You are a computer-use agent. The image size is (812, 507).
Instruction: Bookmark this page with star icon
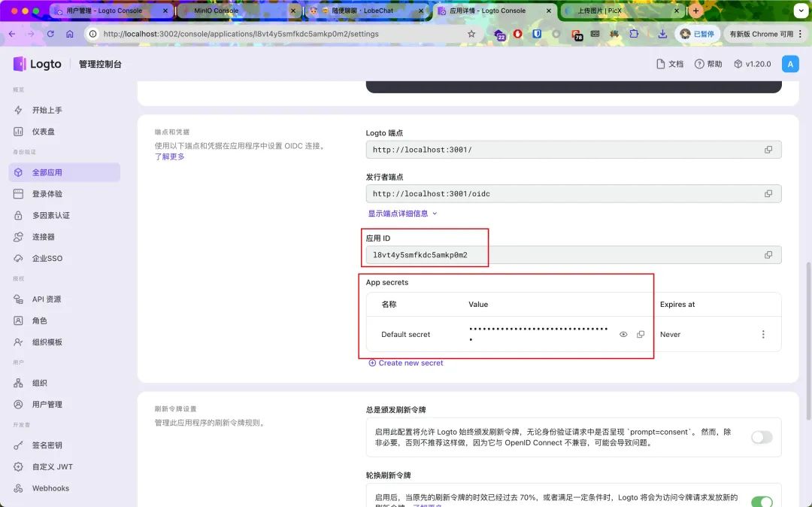point(471,34)
